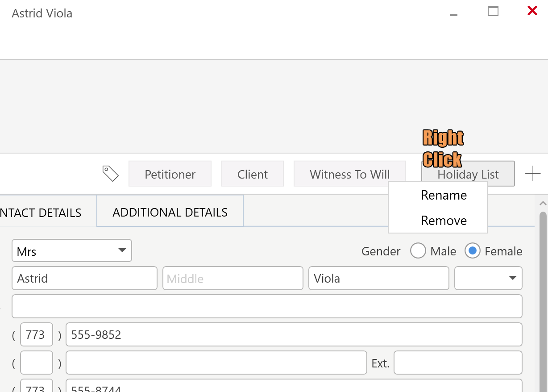Image resolution: width=548 pixels, height=392 pixels.
Task: Click the Middle name input field
Action: [232, 279]
